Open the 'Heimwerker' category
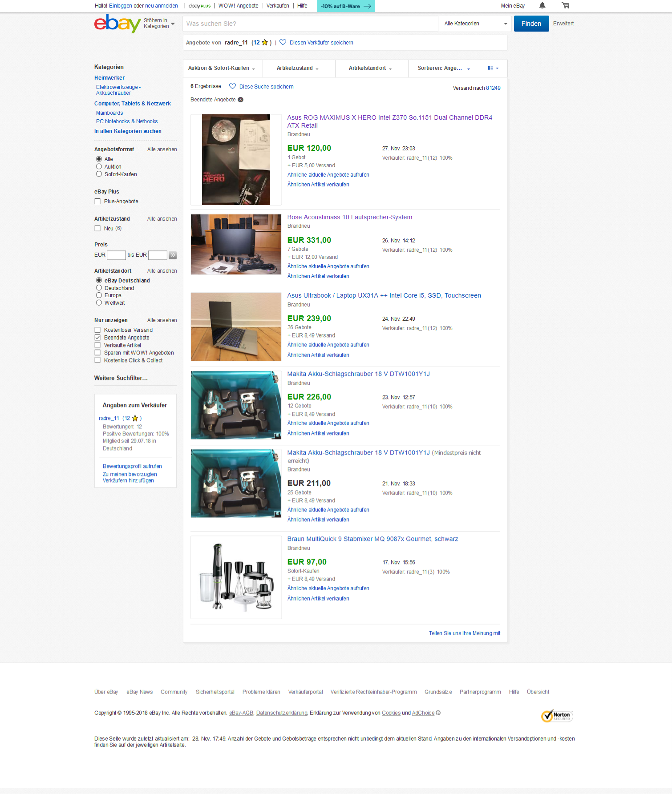This screenshot has width=672, height=794. (109, 78)
